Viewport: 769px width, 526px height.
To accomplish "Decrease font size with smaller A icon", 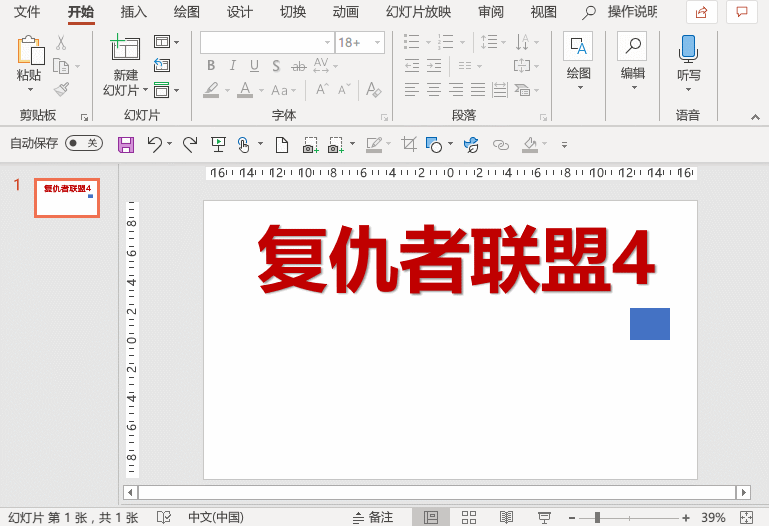I will click(344, 90).
